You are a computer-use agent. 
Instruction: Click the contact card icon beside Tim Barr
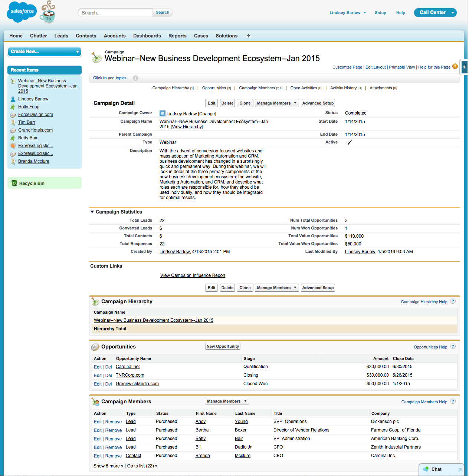(x=13, y=122)
